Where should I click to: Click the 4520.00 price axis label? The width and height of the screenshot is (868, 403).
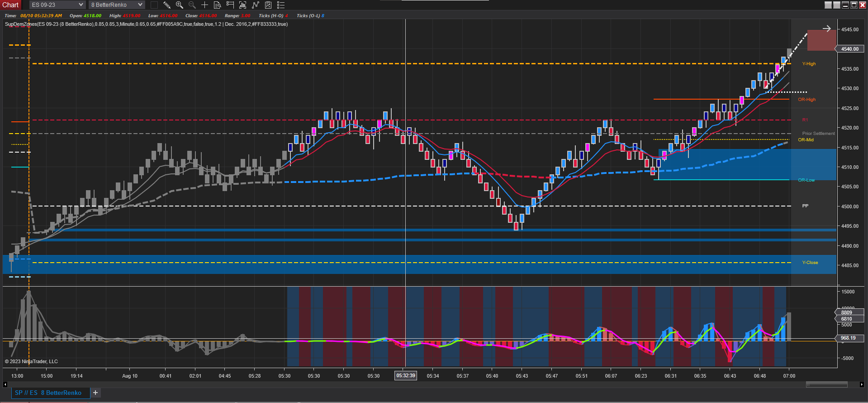point(850,128)
